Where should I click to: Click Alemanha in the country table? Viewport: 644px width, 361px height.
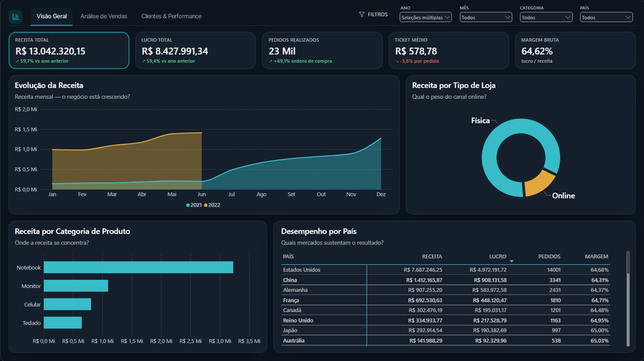[295, 290]
